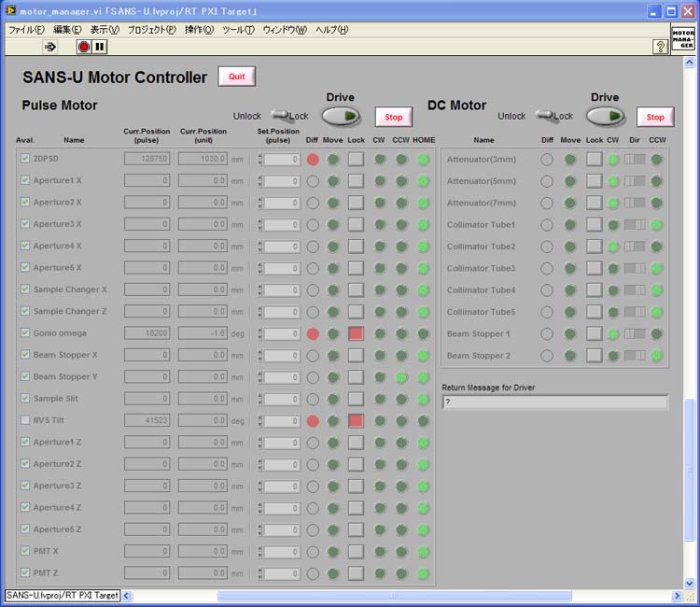Click the Pulse Motor Stop button
This screenshot has width=700, height=607.
point(394,117)
